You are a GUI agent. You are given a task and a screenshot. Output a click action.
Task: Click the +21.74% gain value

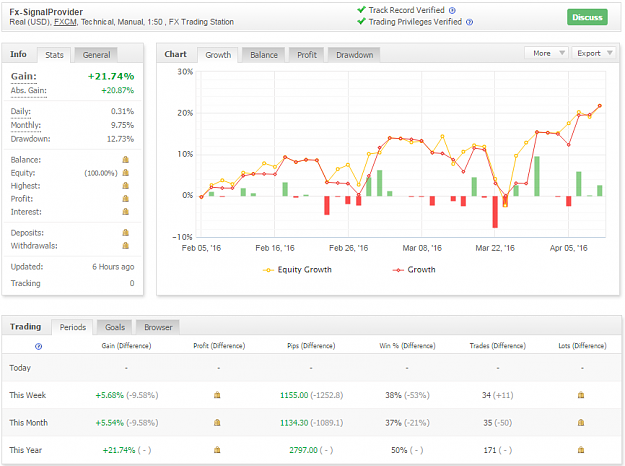111,76
